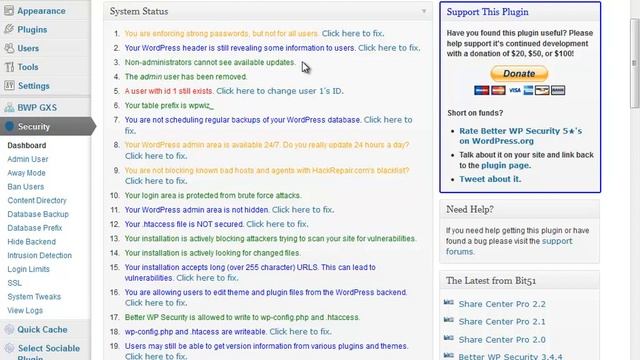Click the Appearance menu icon
The width and height of the screenshot is (640, 360).
9,11
